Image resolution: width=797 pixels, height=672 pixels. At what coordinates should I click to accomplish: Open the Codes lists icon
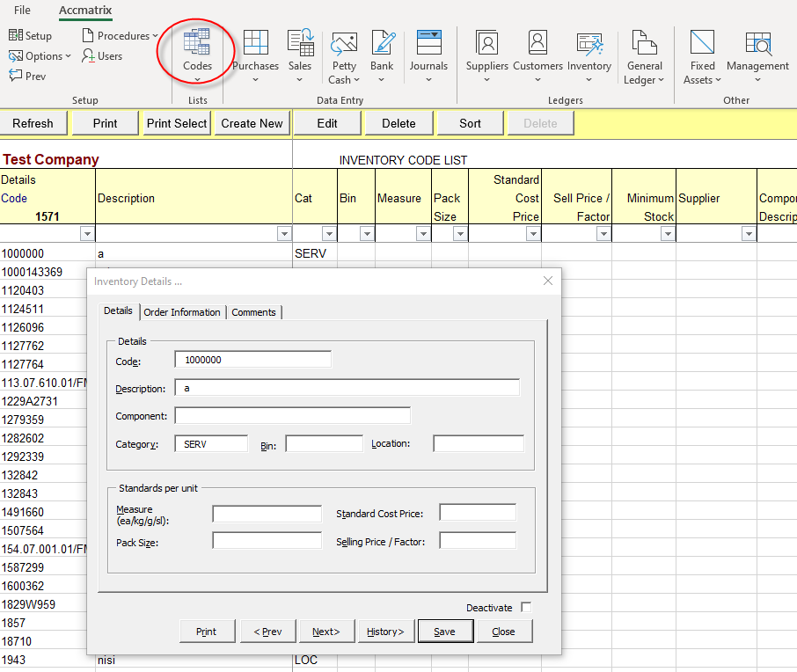coord(197,51)
